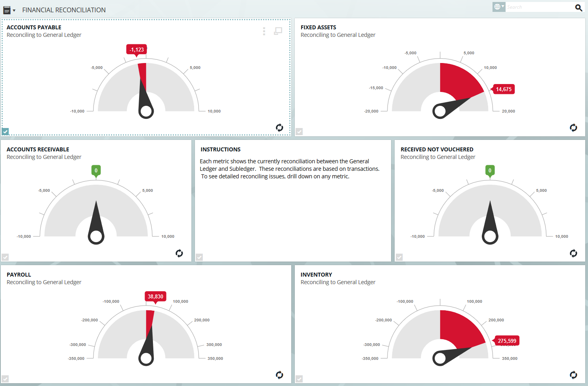Viewport: 588px width, 386px height.
Task: Maximize the Accounts Payable panel
Action: click(278, 31)
